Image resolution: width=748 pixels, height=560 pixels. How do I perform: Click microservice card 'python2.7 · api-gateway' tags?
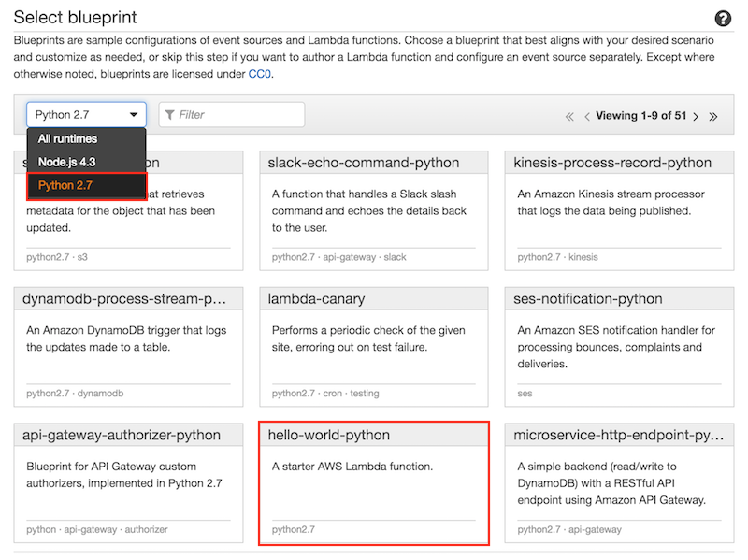(569, 529)
